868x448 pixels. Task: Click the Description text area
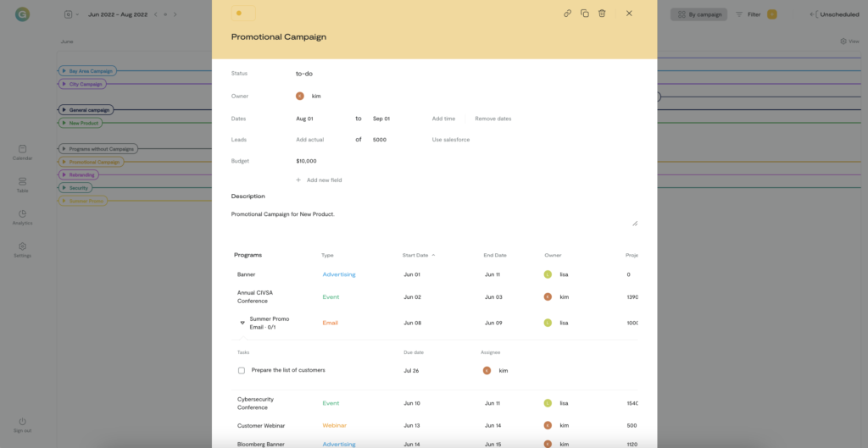(x=434, y=217)
